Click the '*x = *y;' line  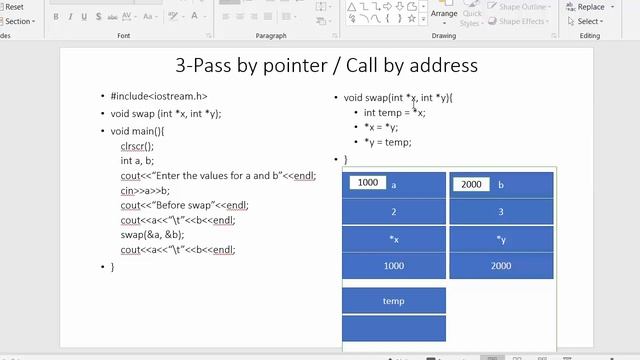pos(381,127)
